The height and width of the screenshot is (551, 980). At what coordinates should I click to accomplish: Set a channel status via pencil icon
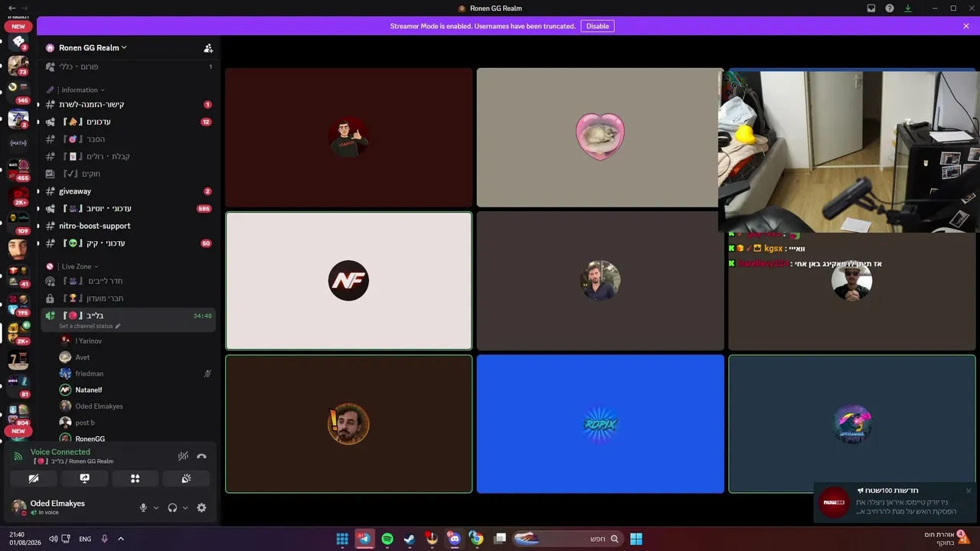click(x=118, y=326)
